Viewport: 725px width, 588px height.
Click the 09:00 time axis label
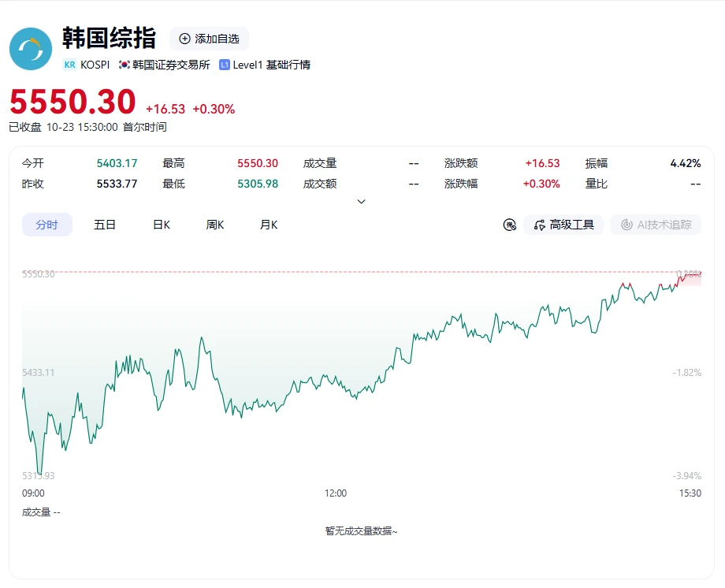point(33,493)
